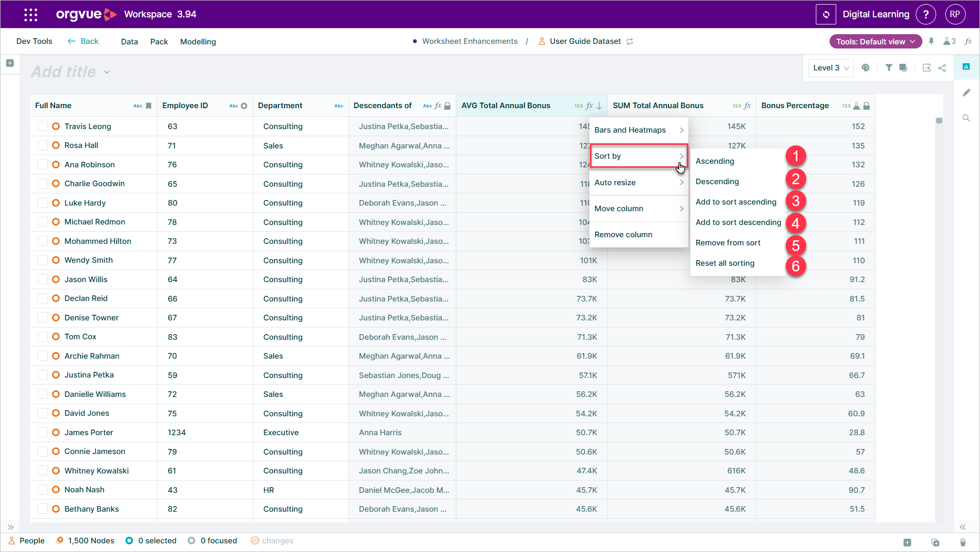Click the sort arrow on AVG Total Annual Bonus
The image size is (980, 552).
pyautogui.click(x=599, y=106)
